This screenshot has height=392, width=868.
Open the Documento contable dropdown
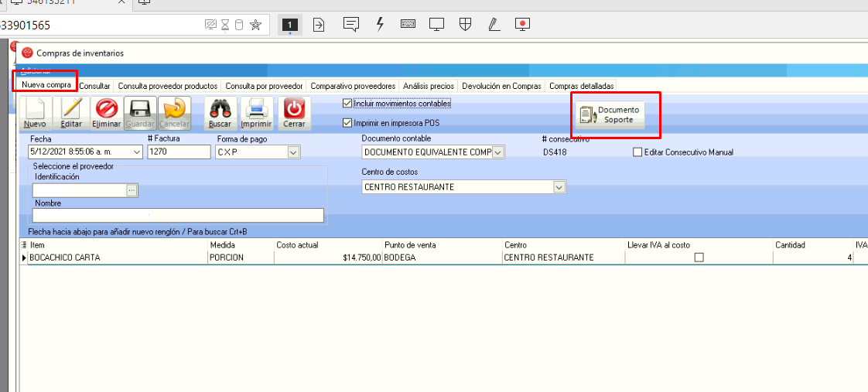[497, 152]
